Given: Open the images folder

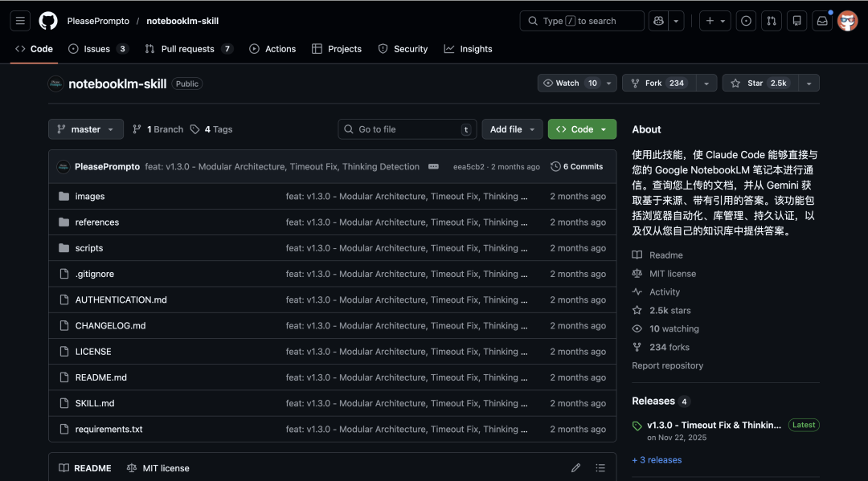Looking at the screenshot, I should [90, 196].
